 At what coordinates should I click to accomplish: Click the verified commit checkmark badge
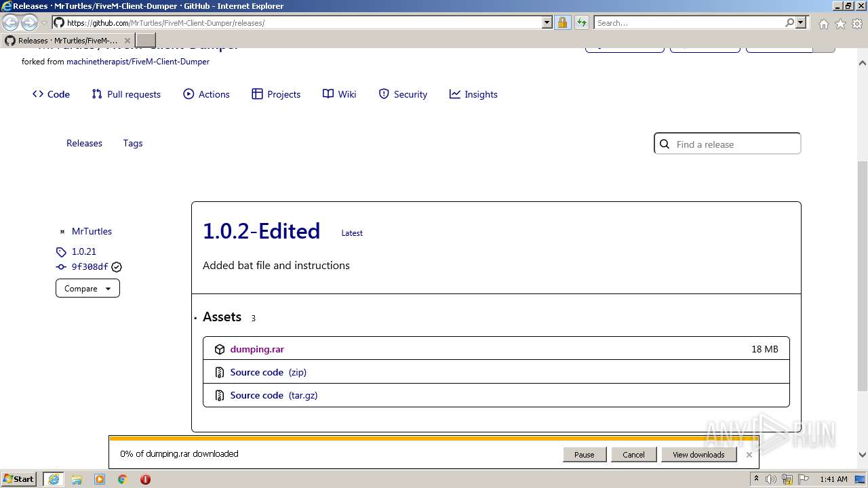coord(117,267)
